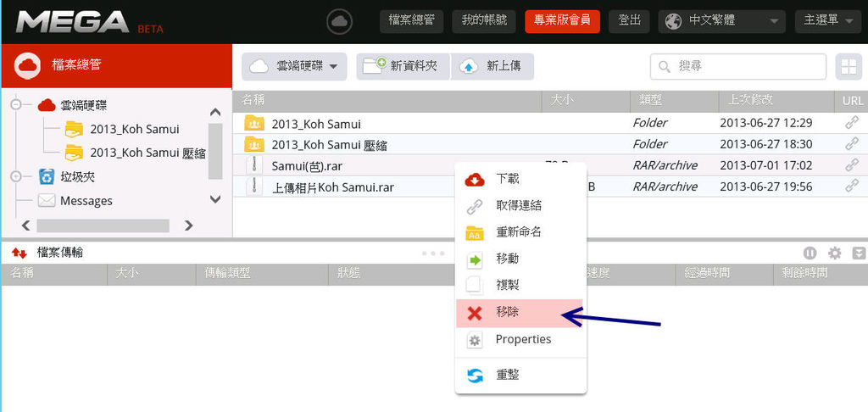Choose 取得連結 from context menu
Screen dimensions: 868x412
point(520,206)
